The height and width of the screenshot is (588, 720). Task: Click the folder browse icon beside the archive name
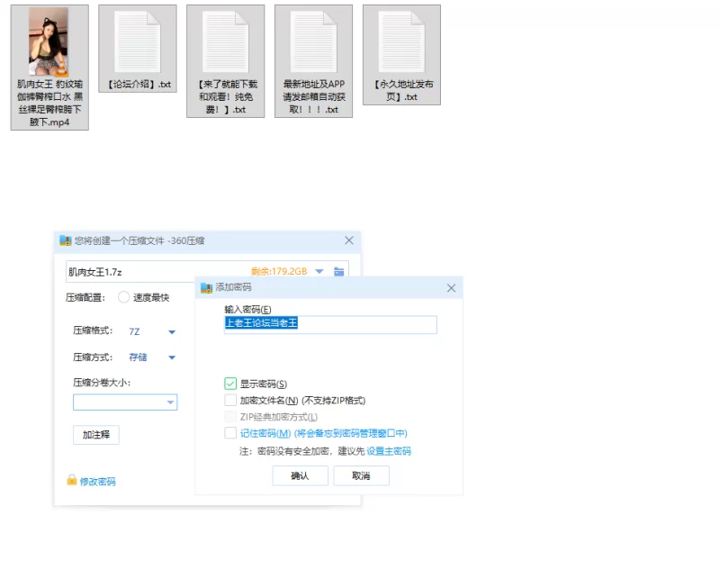coord(339,272)
